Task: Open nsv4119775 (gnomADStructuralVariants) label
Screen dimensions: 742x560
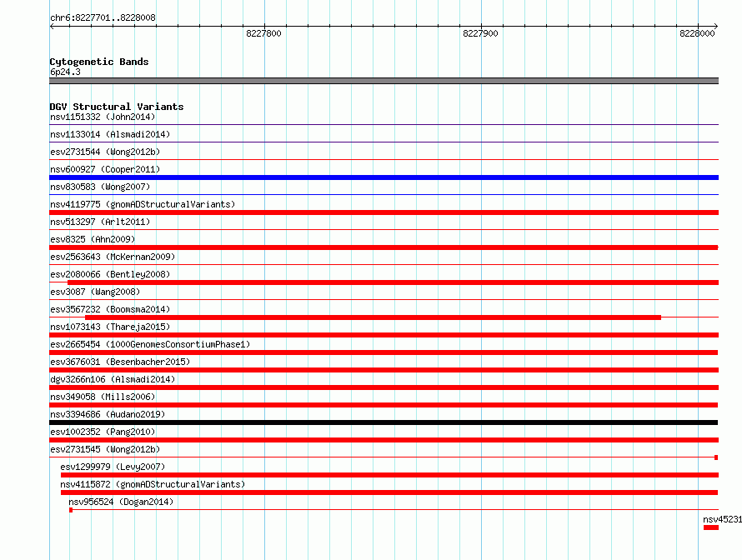Action: [143, 204]
